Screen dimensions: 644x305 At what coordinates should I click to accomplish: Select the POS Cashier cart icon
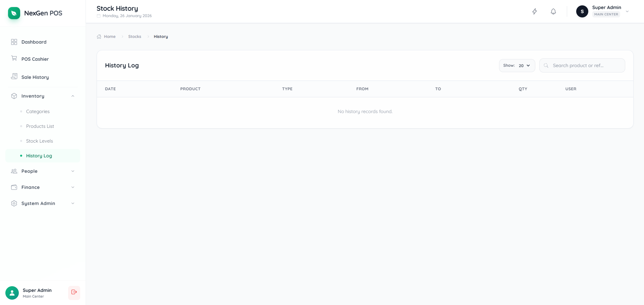(x=14, y=58)
